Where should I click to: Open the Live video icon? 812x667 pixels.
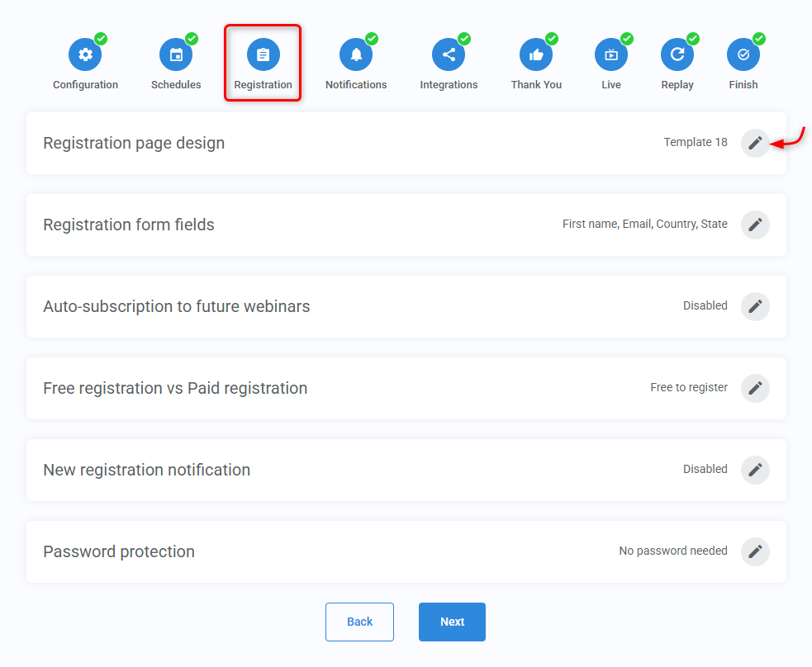pos(611,54)
